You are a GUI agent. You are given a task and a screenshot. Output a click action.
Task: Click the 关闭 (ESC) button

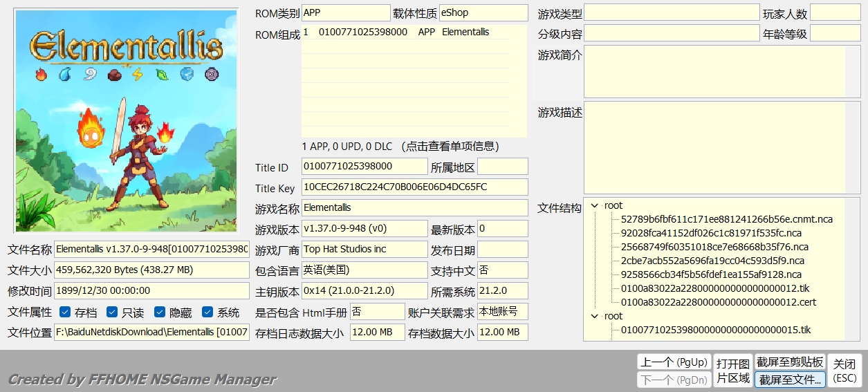[x=844, y=371]
